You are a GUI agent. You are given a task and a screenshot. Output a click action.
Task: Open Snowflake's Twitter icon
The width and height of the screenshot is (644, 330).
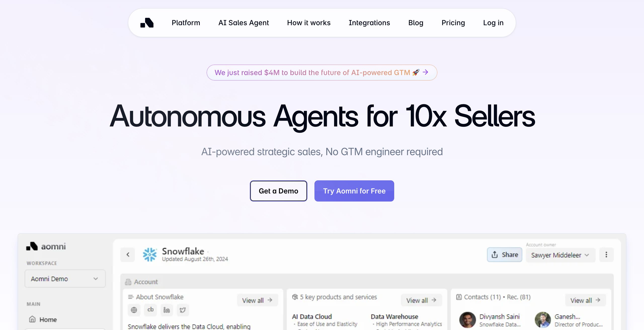(x=183, y=310)
